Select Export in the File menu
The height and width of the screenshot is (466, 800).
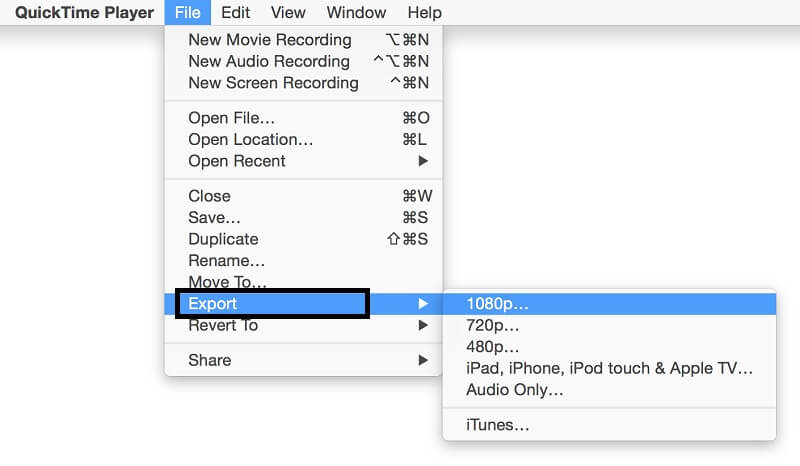212,304
